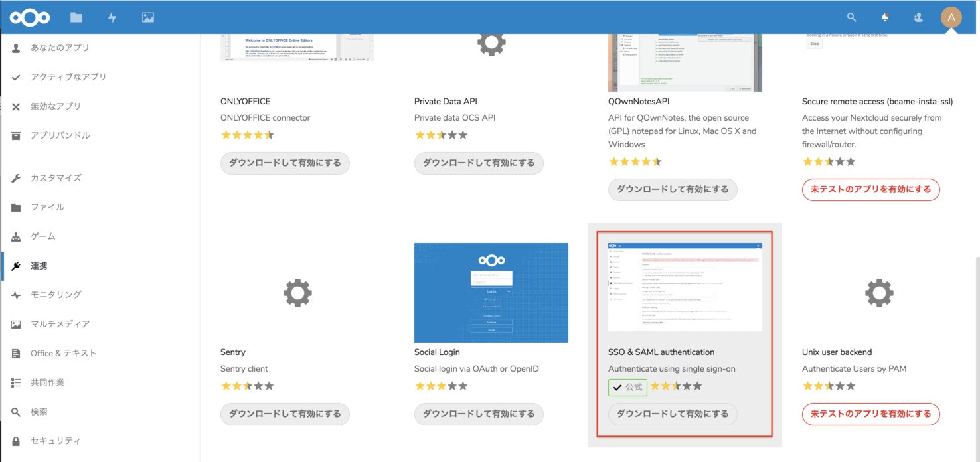Click the gear placeholder of Sentry app
This screenshot has height=462, width=980.
297,293
